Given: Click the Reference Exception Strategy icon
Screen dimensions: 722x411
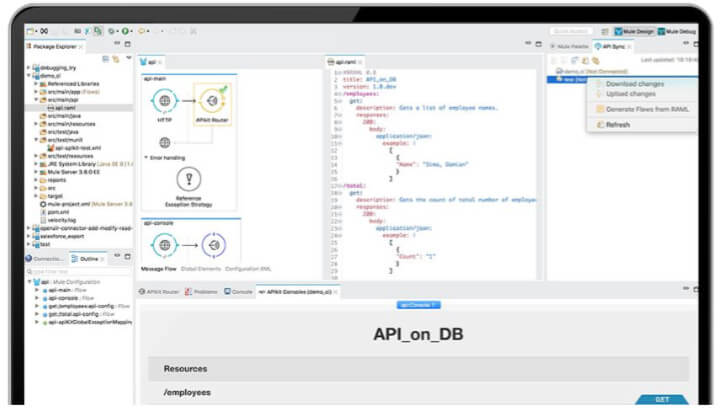Looking at the screenshot, I should coord(188,178).
